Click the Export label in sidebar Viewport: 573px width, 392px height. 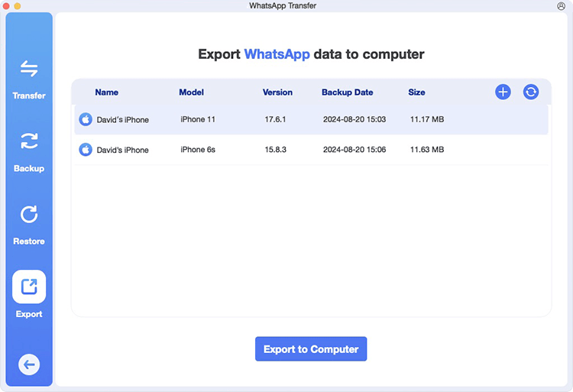(x=29, y=314)
